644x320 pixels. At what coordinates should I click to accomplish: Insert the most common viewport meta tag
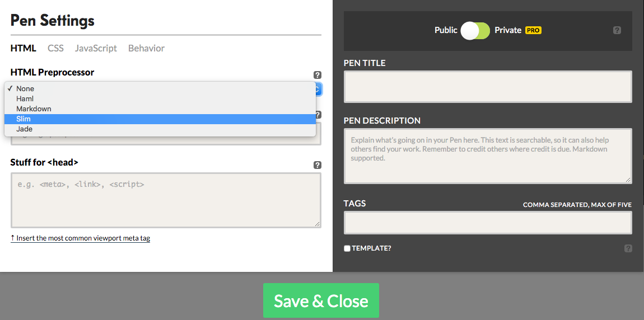[x=80, y=238]
